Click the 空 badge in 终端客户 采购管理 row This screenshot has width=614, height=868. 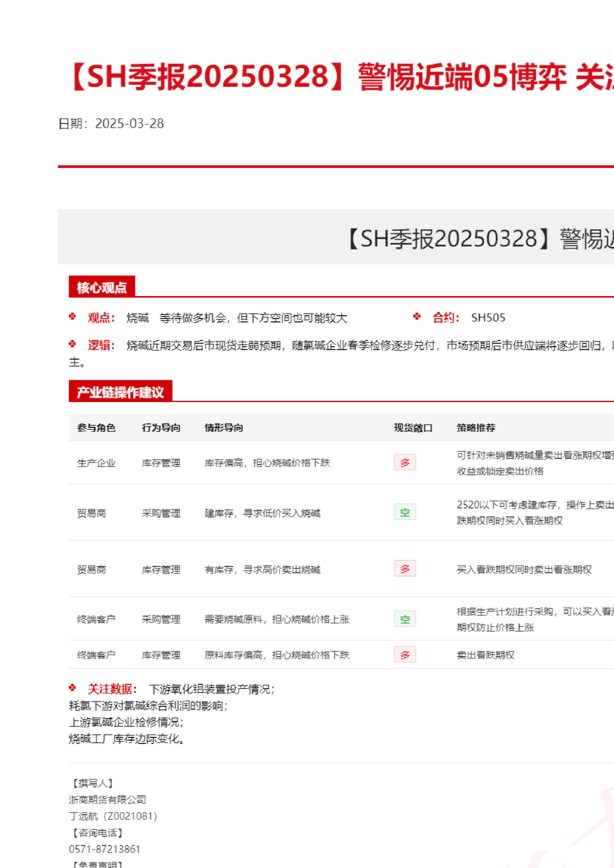pos(405,619)
